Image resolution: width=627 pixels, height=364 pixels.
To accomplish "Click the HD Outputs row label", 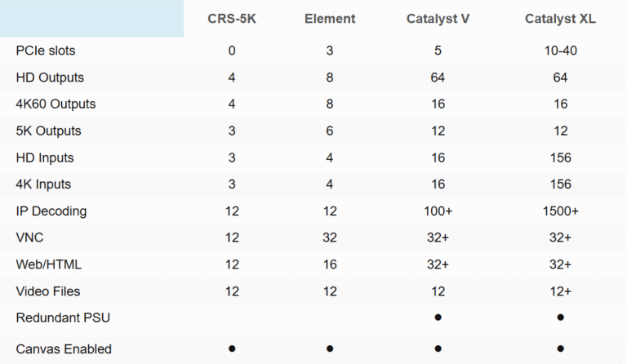I will (50, 78).
